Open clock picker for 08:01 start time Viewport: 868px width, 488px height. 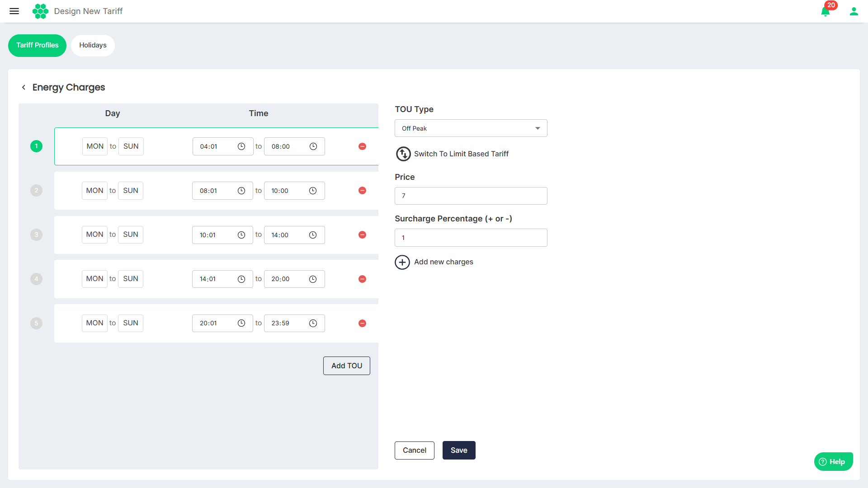coord(241,191)
